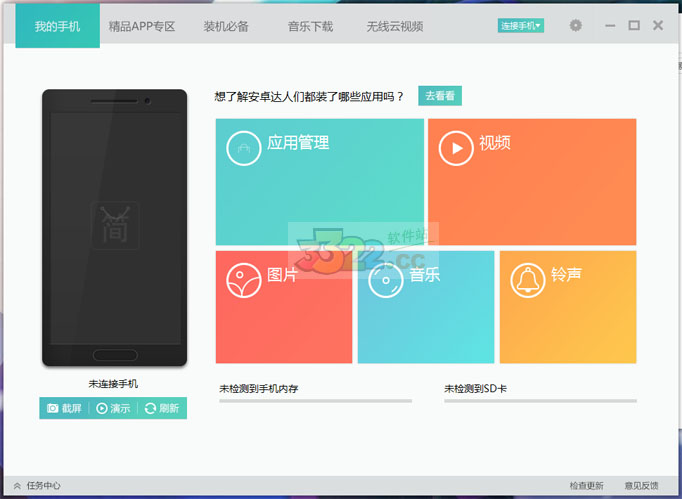682x499 pixels.
Task: Refresh the phone with 刷新
Action: [x=162, y=408]
